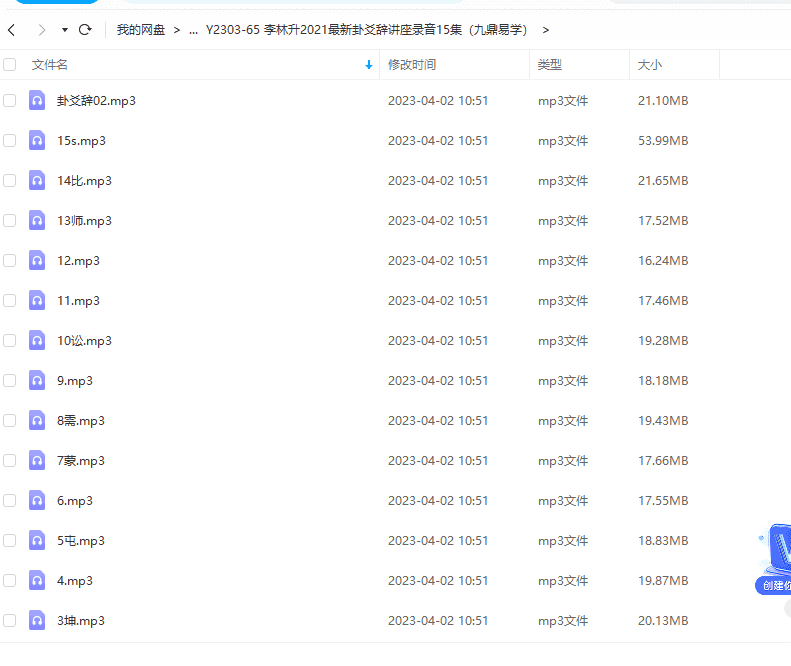The image size is (791, 666).
Task: Open the file named 5屯.mp3
Action: [81, 541]
